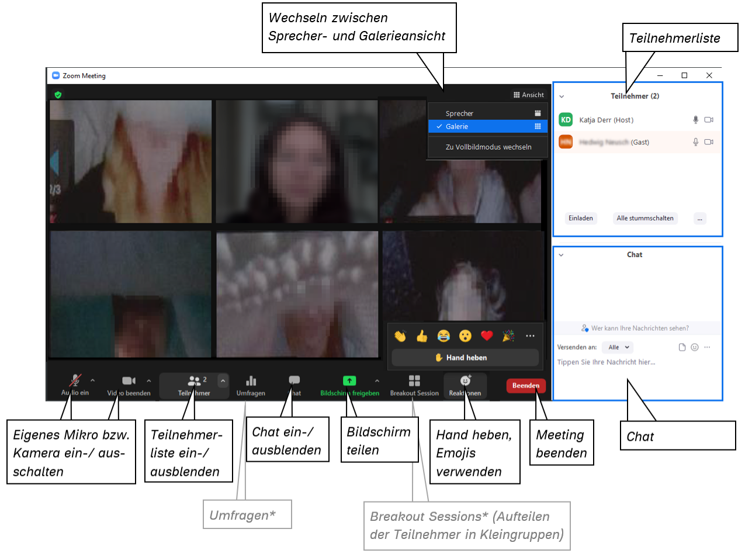Click the Umfragen (polls) icon
Image resolution: width=752 pixels, height=560 pixels.
pos(251,381)
